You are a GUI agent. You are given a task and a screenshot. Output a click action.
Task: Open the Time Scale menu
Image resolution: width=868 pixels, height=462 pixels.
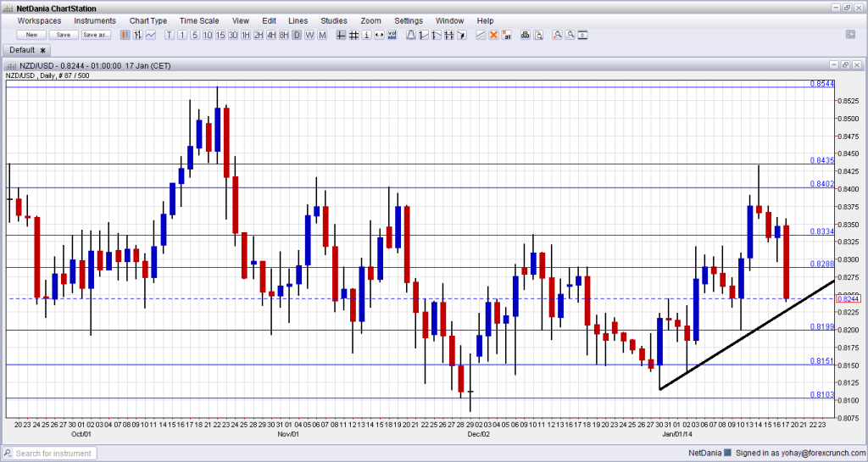pos(199,20)
